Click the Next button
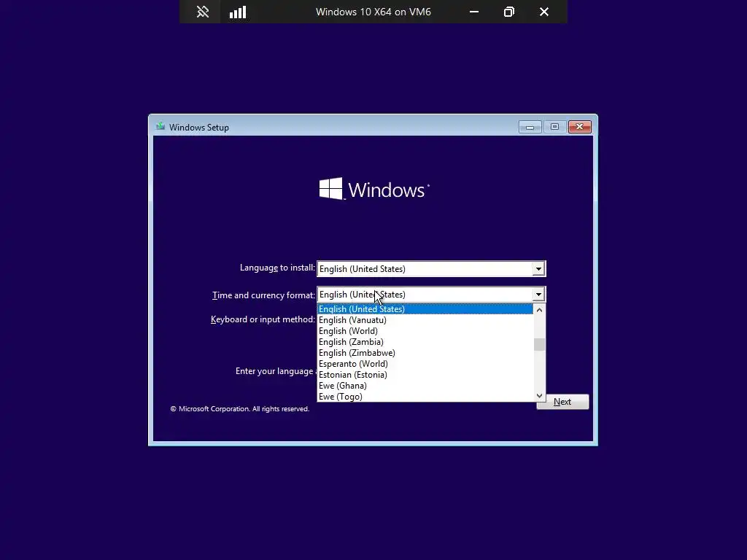Viewport: 747px width, 560px height. tap(562, 402)
